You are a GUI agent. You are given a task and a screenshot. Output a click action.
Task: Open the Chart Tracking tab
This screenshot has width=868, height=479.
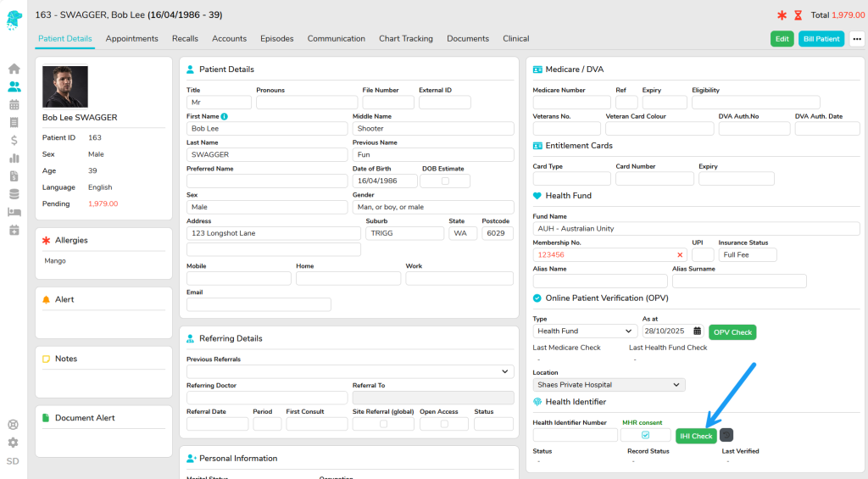pyautogui.click(x=405, y=39)
